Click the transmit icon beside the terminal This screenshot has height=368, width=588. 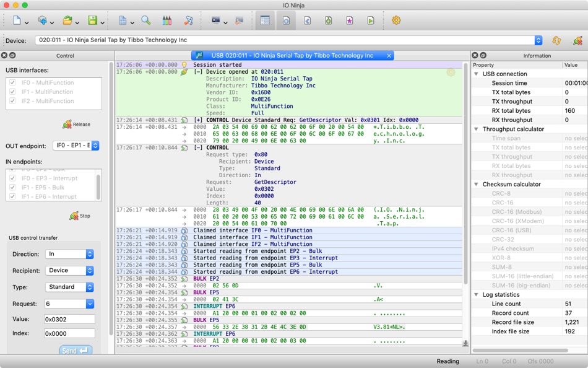pos(239,20)
